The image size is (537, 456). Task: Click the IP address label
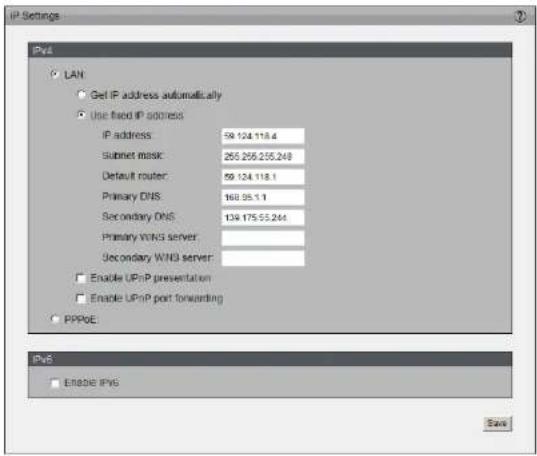point(127,135)
